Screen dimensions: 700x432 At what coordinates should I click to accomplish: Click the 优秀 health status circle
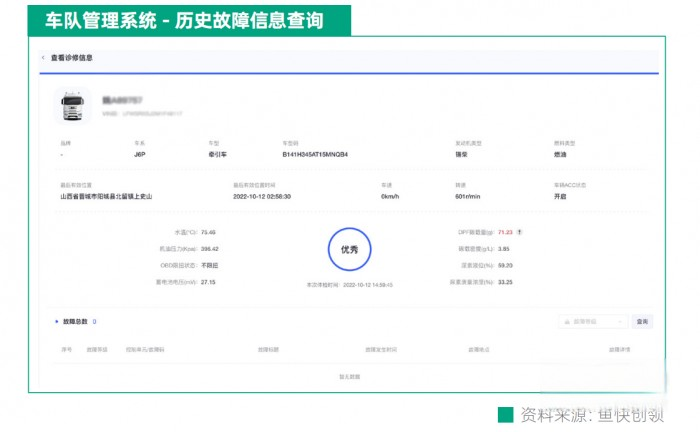coord(349,250)
